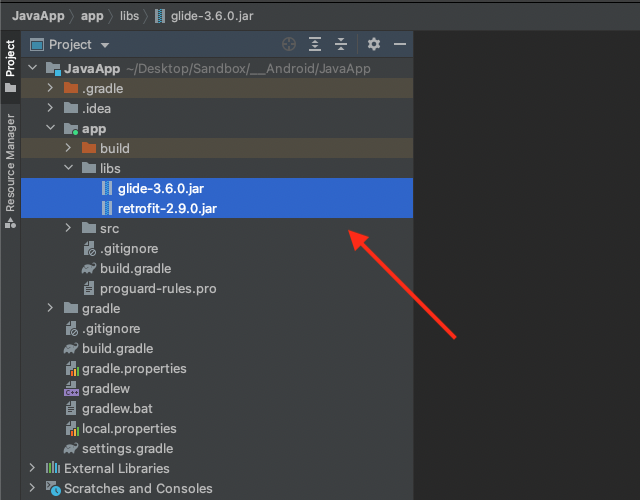This screenshot has height=500, width=640.
Task: Click the gradle.properties file icon
Action: (72, 369)
